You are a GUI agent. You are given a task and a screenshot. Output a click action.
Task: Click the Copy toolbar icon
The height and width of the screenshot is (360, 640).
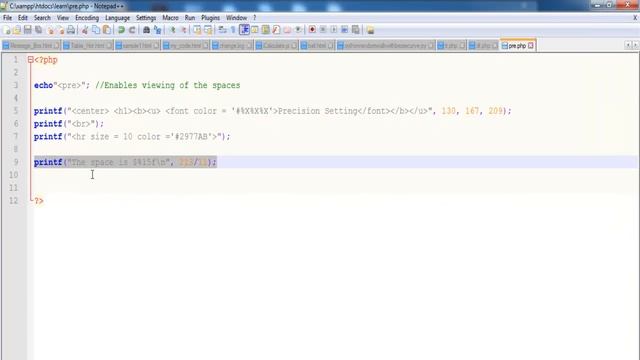tap(96, 30)
